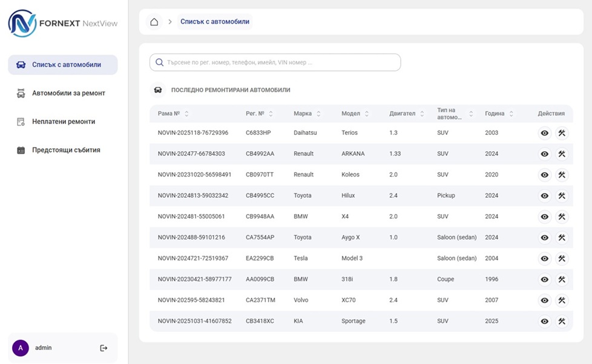
Task: View details of Daihatsu Terios row
Action: coord(544,133)
